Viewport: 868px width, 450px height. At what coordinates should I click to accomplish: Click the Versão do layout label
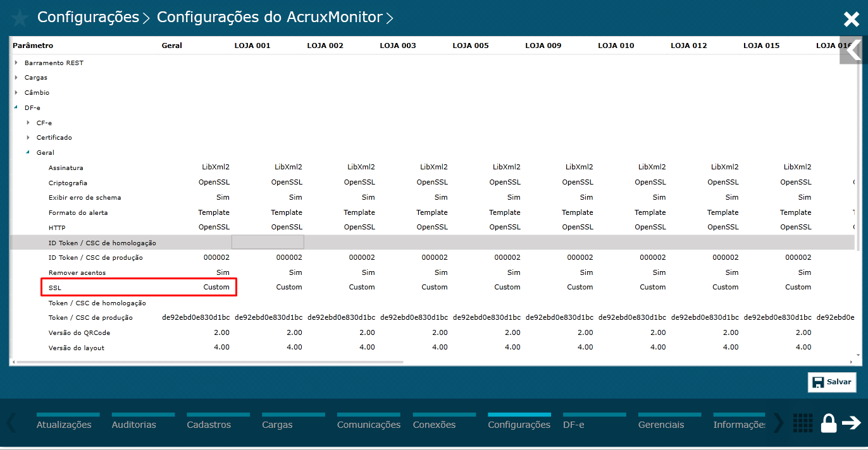tap(77, 348)
